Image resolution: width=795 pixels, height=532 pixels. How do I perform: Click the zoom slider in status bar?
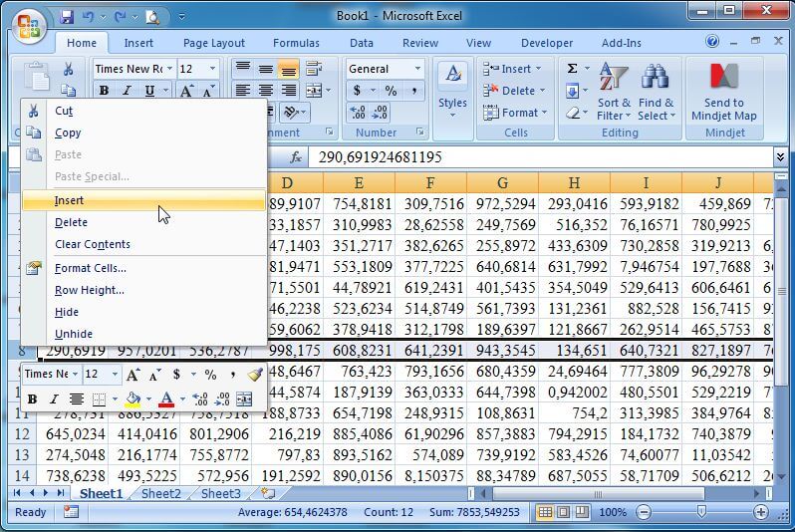[x=701, y=512]
